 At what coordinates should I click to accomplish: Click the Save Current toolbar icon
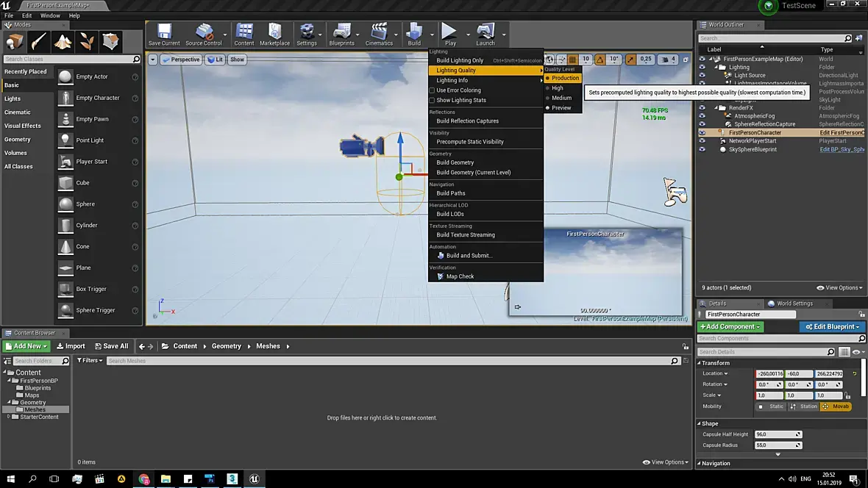(163, 34)
